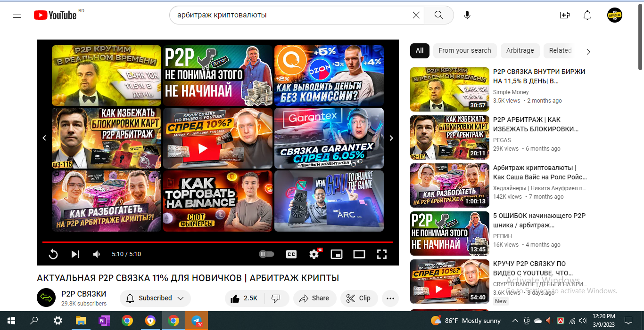Open the YouTube hamburger guide menu
644x330 pixels.
click(17, 15)
